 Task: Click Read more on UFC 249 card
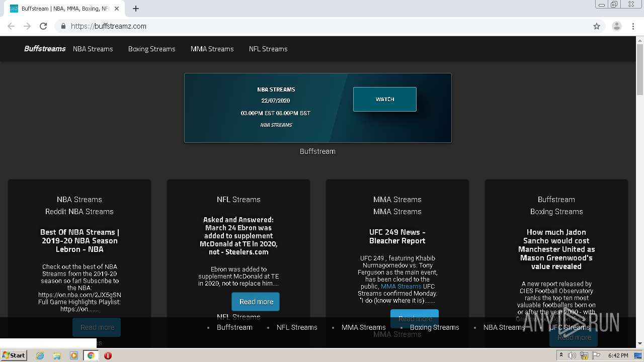(x=415, y=319)
